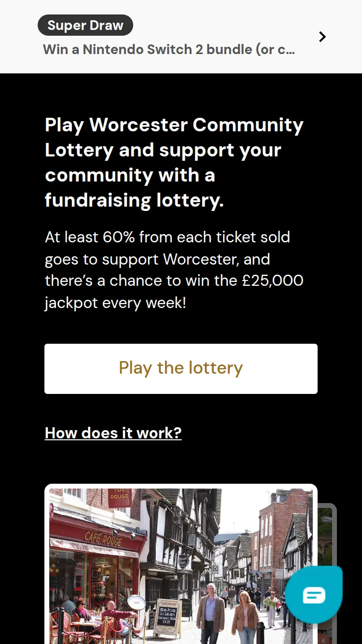The height and width of the screenshot is (644, 362).
Task: Click the black Super Draw label
Action: (85, 25)
